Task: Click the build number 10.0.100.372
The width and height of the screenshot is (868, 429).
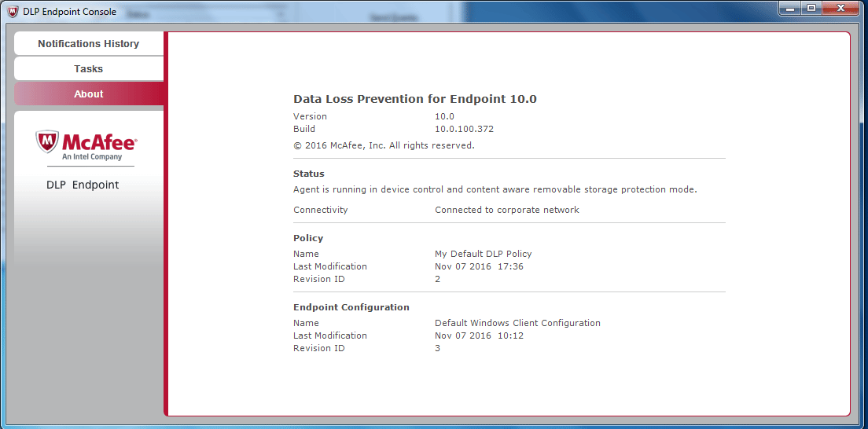Action: pyautogui.click(x=464, y=129)
